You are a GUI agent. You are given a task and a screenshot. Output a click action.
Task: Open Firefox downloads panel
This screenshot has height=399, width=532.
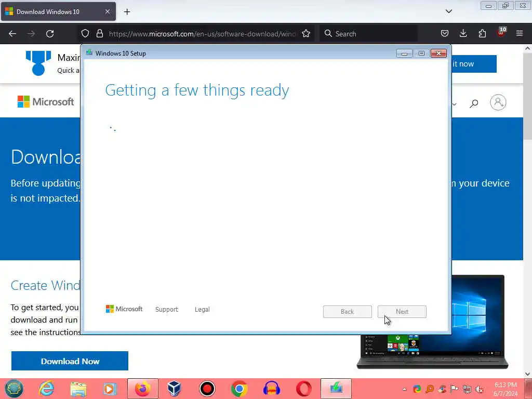tap(463, 33)
